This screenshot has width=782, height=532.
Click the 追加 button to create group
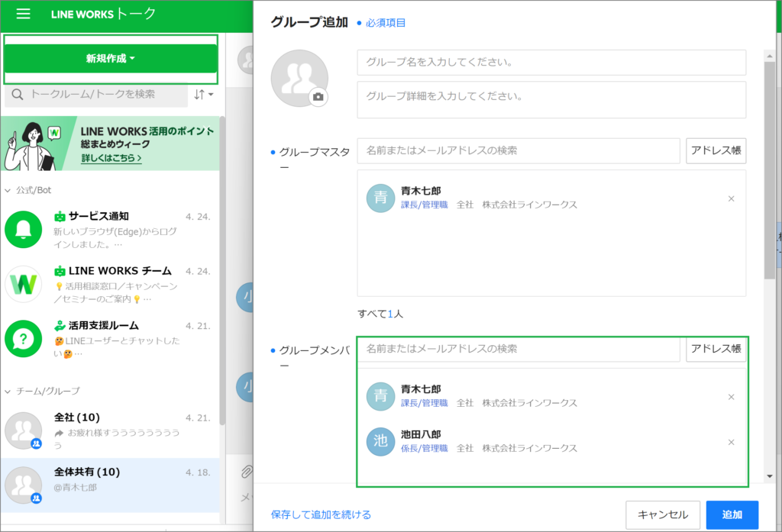pyautogui.click(x=732, y=514)
